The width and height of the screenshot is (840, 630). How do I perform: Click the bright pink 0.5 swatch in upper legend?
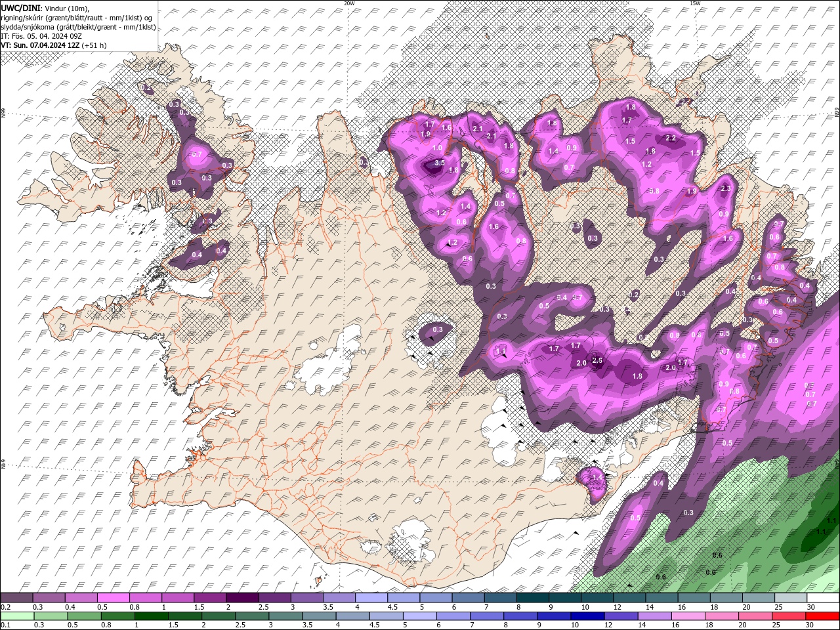(x=113, y=598)
